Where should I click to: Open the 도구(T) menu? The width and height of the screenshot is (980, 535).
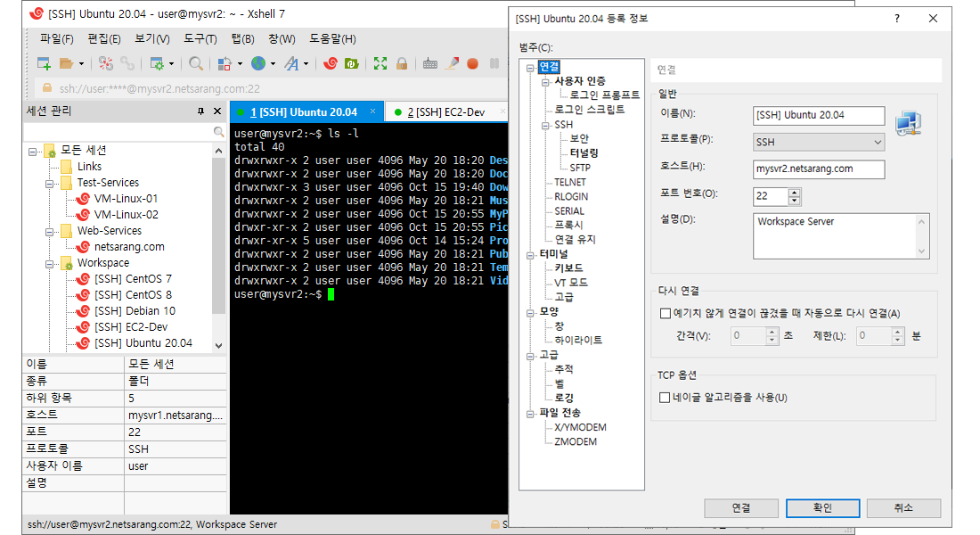click(200, 39)
